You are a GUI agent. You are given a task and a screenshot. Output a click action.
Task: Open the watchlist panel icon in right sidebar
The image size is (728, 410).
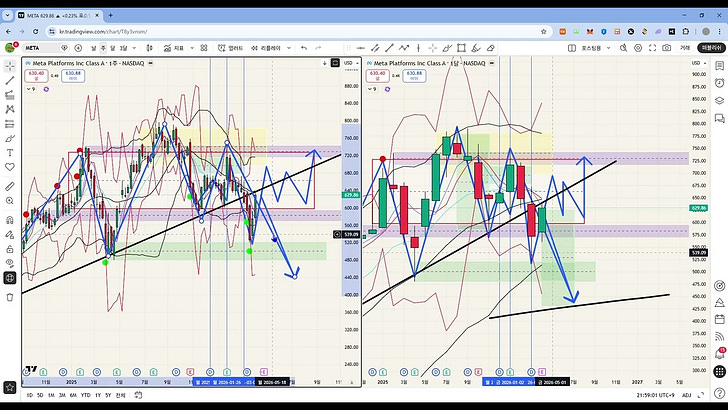[719, 66]
